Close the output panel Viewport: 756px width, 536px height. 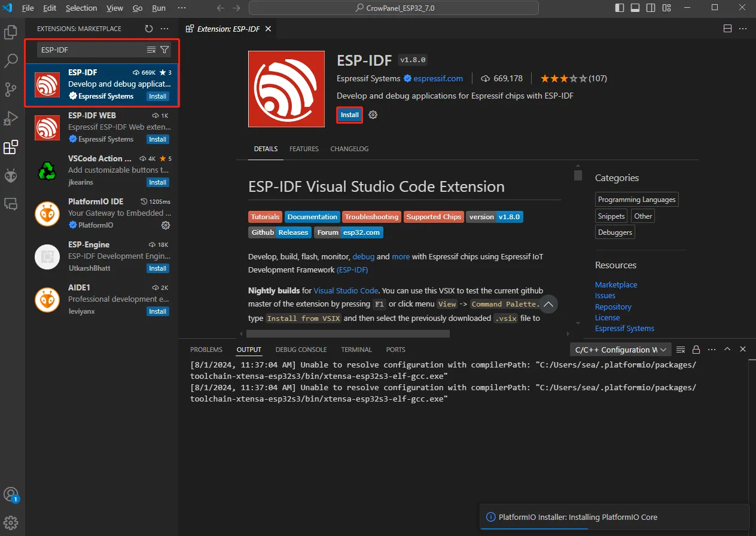point(743,350)
